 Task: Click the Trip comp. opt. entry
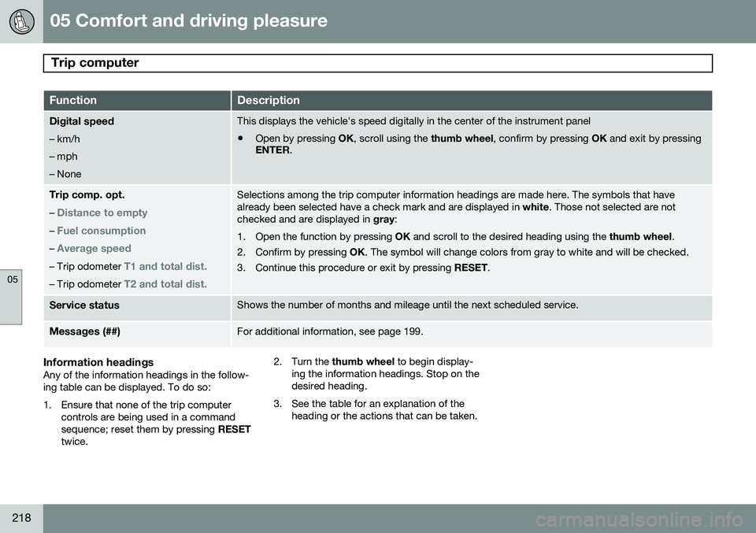pyautogui.click(x=87, y=194)
